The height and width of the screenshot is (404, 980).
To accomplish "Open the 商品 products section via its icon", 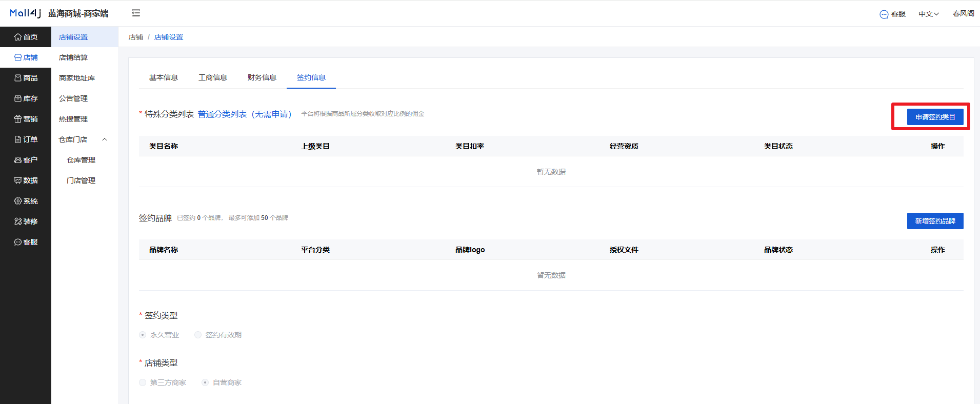I will click(x=18, y=78).
